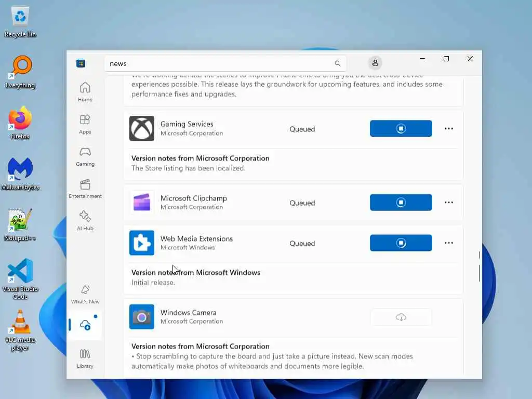
Task: Click the Microsoft Clipchamp app icon
Action: tap(142, 203)
